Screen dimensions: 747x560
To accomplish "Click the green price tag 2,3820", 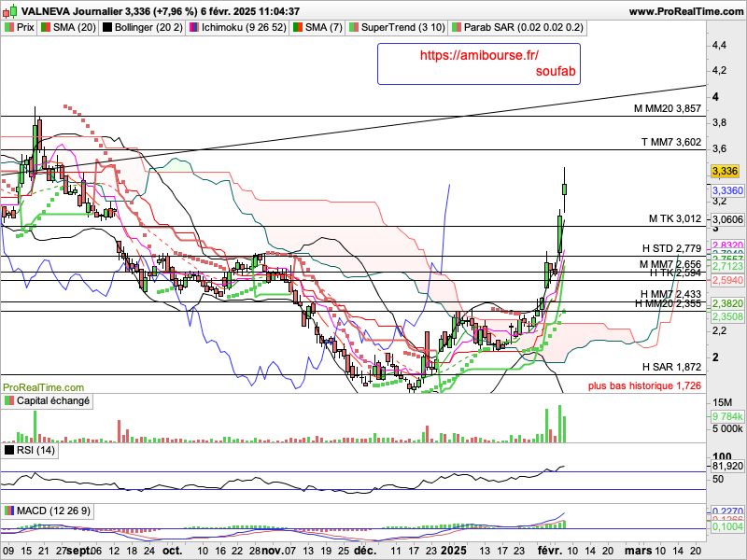I will (727, 304).
